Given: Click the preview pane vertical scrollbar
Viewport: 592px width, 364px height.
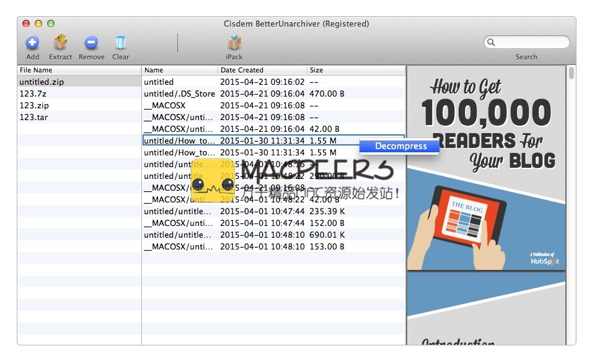Looking at the screenshot, I should point(571,204).
